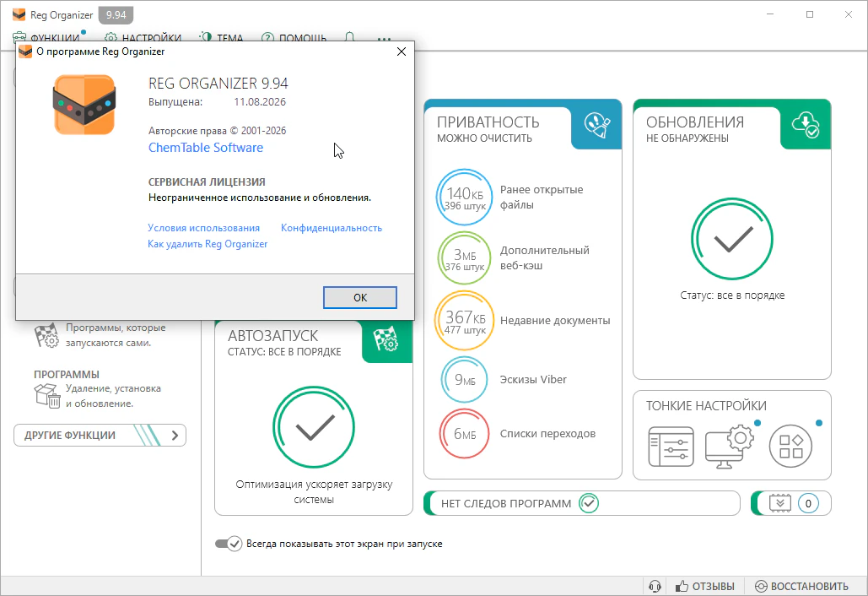Open the Настройки menu
Screen dimensions: 868x596
point(143,38)
